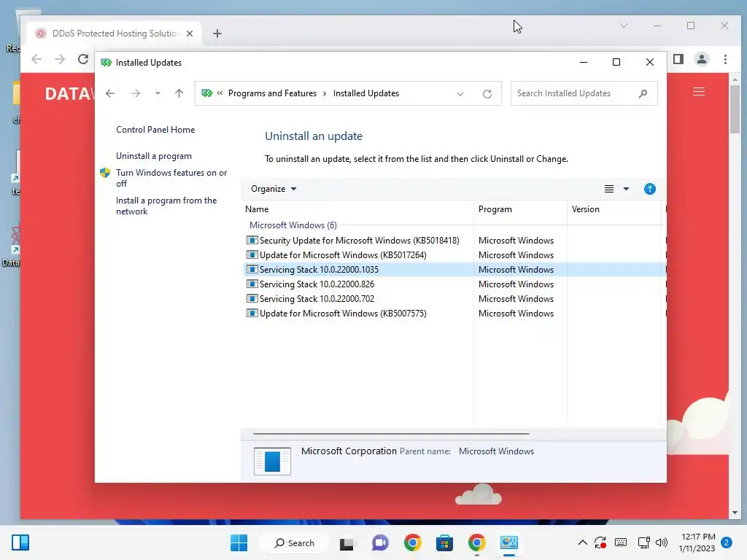The height and width of the screenshot is (560, 747).
Task: Toggle Chrome side panel icon
Action: pyautogui.click(x=678, y=59)
